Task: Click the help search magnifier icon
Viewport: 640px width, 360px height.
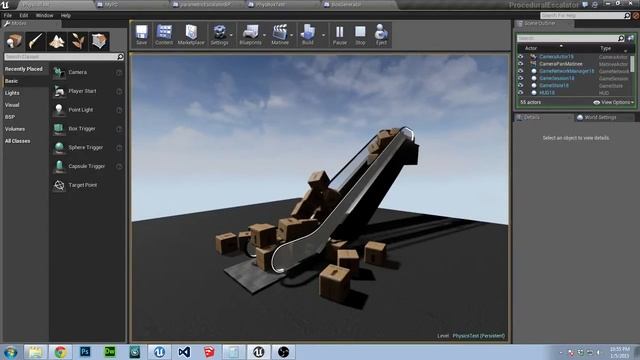Action: (627, 16)
